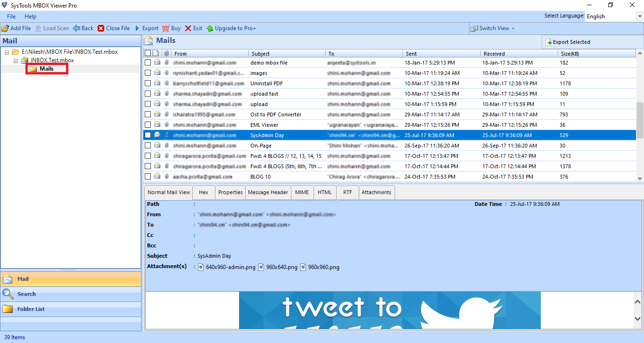The height and width of the screenshot is (343, 644).
Task: Click the red Close File icon
Action: coord(101,28)
